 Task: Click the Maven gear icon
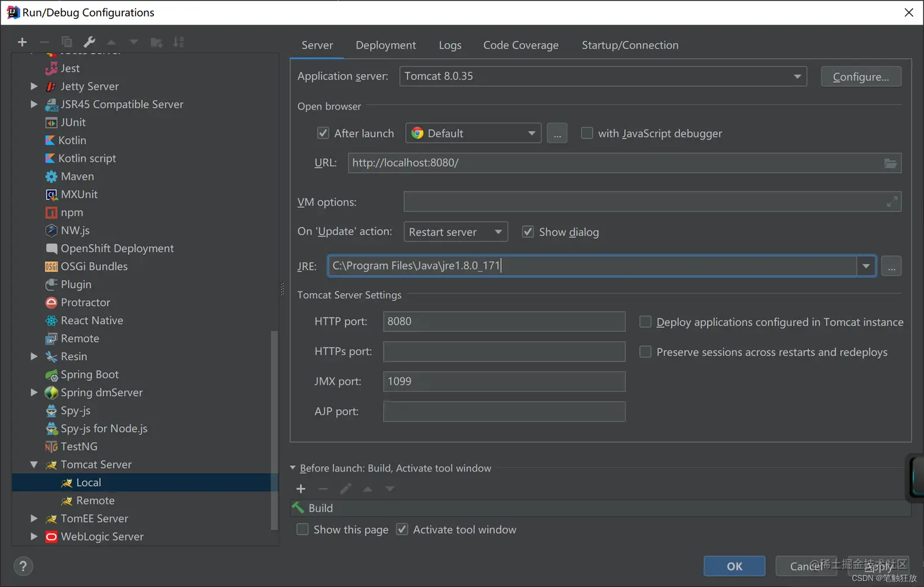(51, 177)
